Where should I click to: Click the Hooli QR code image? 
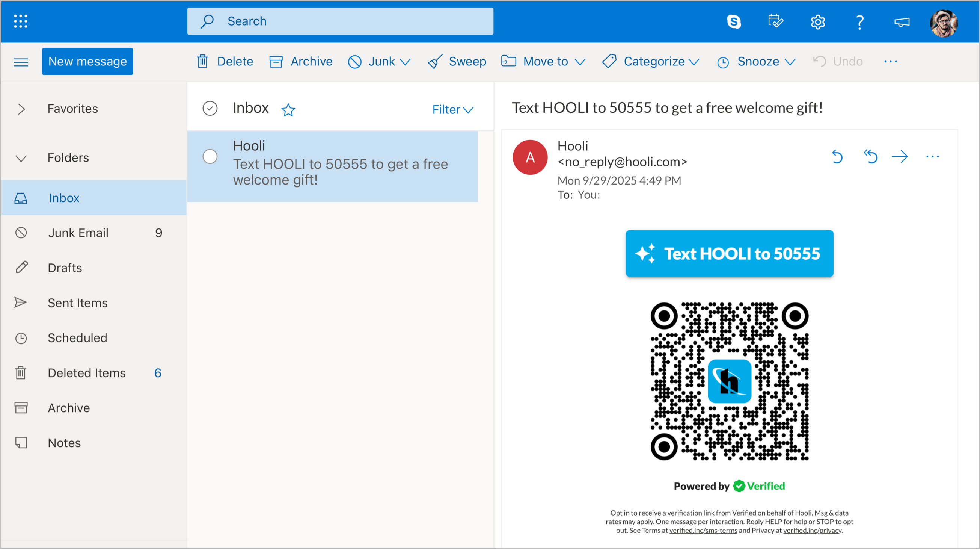(x=729, y=381)
